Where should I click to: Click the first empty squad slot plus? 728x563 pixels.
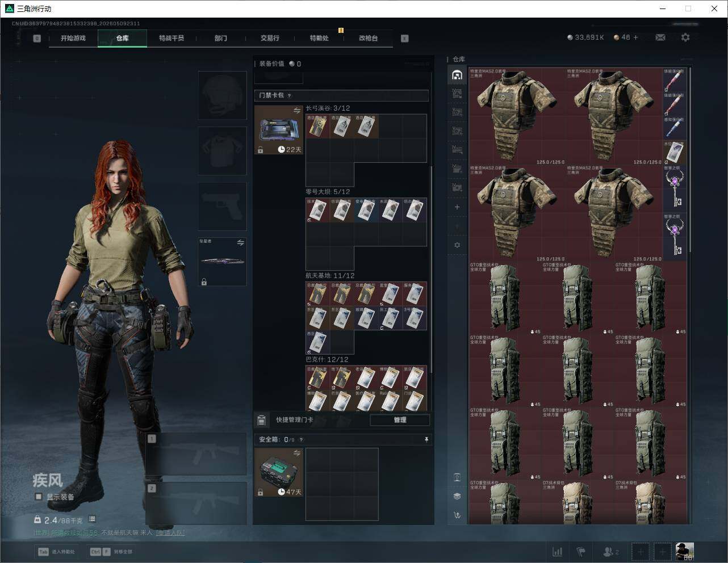coord(641,552)
